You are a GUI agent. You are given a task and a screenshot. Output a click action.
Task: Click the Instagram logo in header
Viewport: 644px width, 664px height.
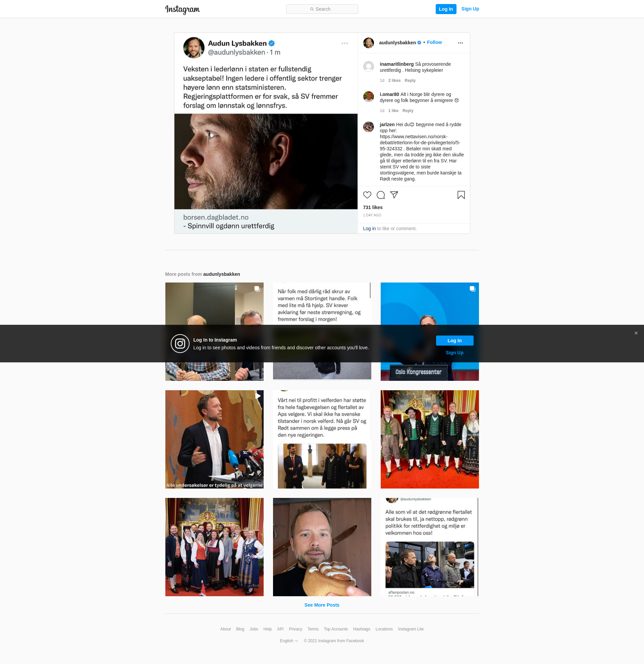pyautogui.click(x=182, y=9)
